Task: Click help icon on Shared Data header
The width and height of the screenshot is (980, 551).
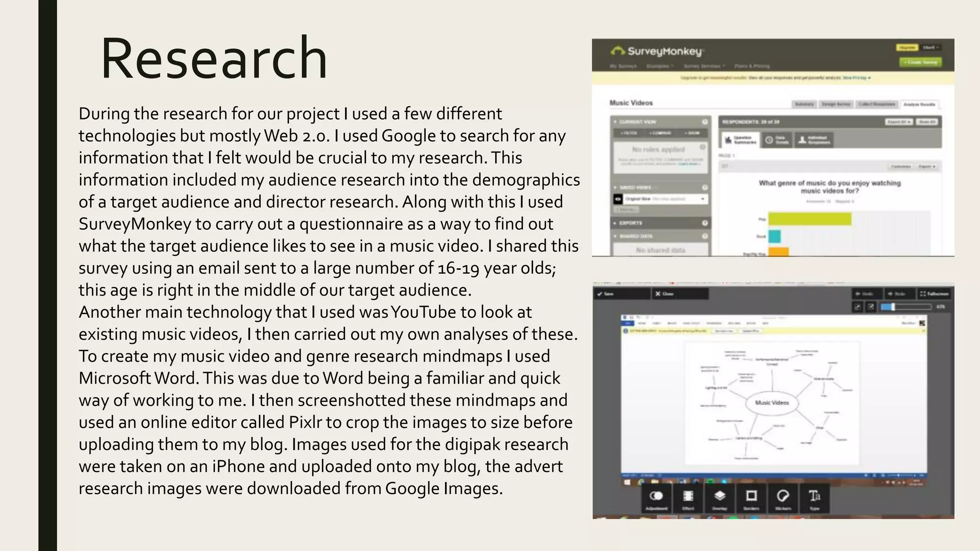Action: tap(704, 236)
